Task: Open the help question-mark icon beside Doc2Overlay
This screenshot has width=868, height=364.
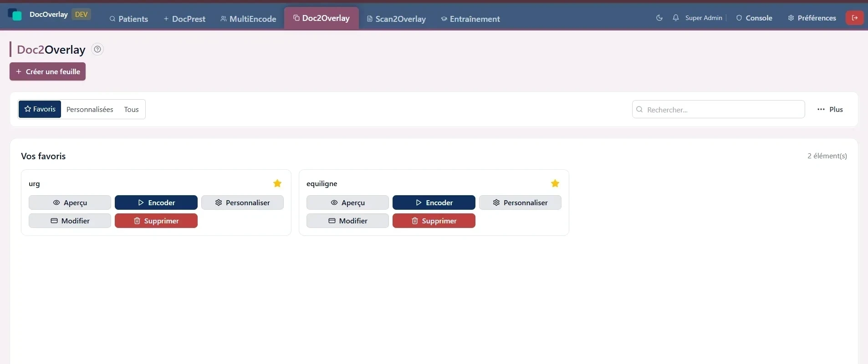Action: click(97, 49)
